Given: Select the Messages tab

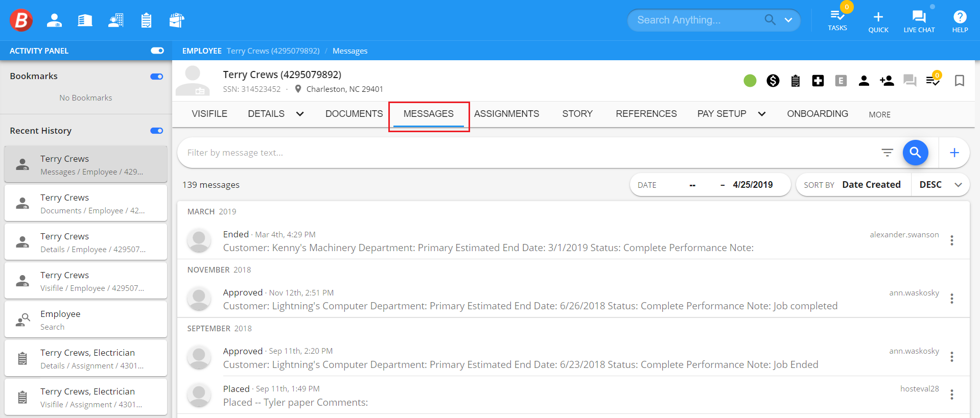Looking at the screenshot, I should click(429, 115).
